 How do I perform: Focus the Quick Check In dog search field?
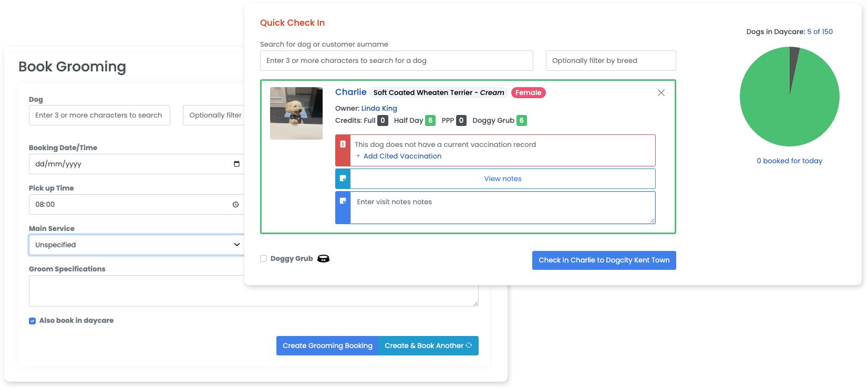[x=396, y=60]
